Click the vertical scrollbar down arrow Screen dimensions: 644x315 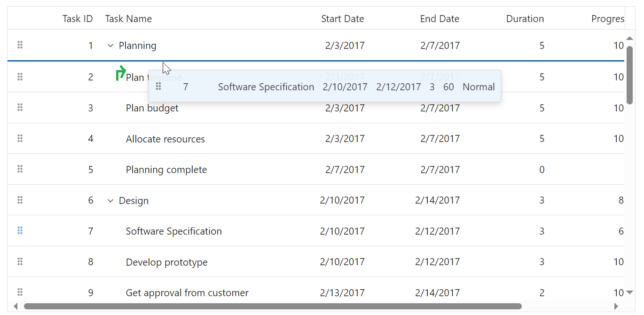pyautogui.click(x=630, y=292)
